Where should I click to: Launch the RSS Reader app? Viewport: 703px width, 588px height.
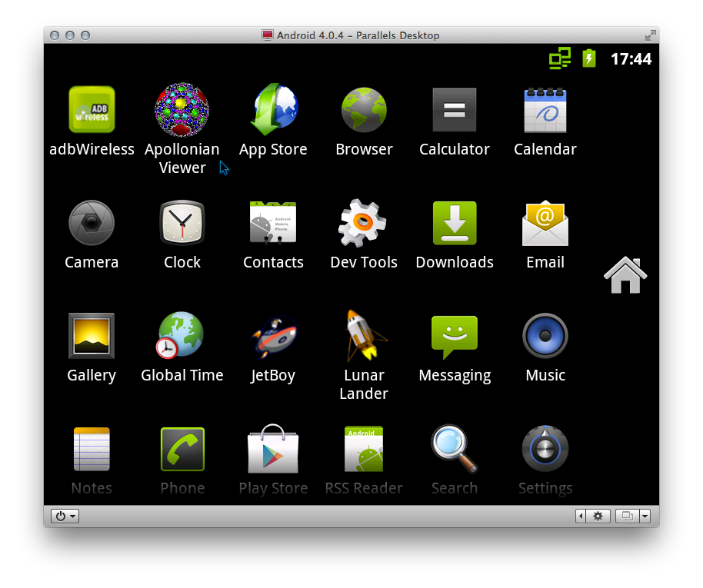(x=364, y=449)
